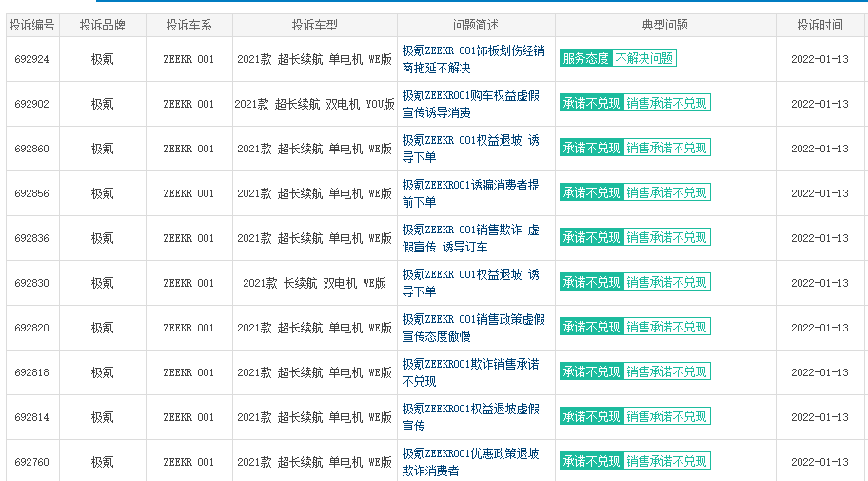Click the 投诉时间 column header
This screenshot has width=868, height=481.
pyautogui.click(x=819, y=25)
